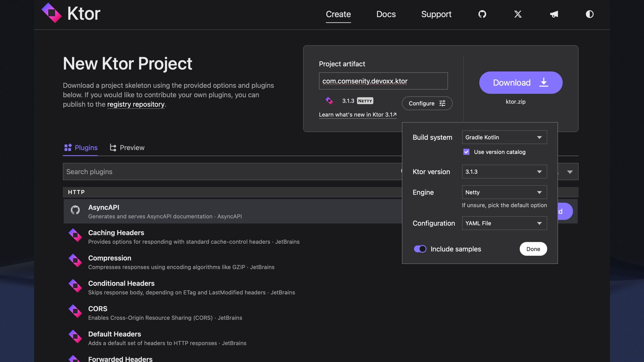Toggle the dark/light theme icon

(589, 14)
